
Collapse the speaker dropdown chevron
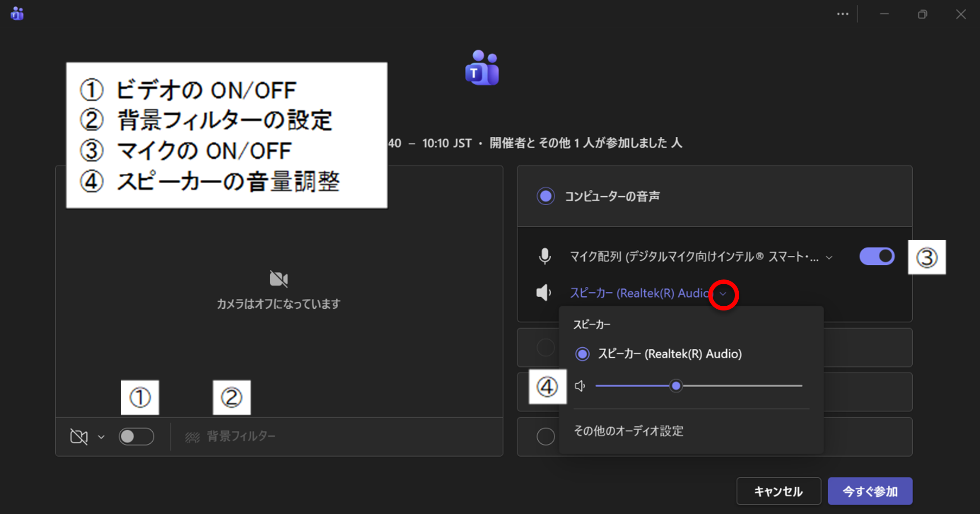[723, 294]
